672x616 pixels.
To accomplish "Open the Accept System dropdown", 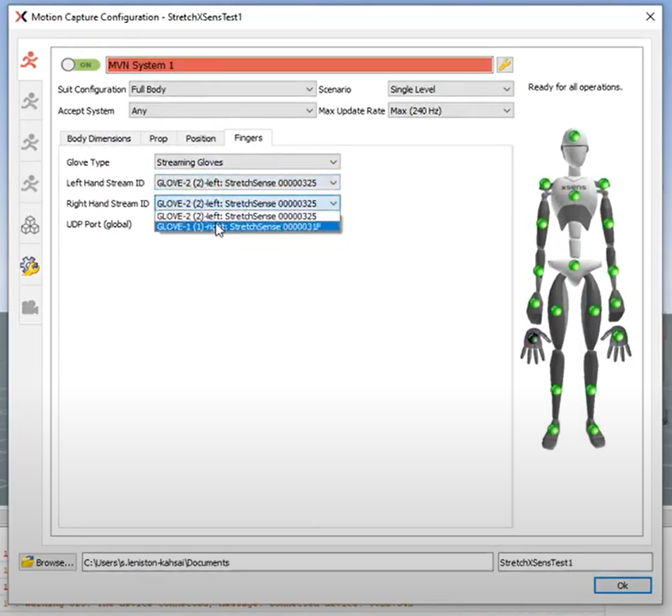I will 223,111.
